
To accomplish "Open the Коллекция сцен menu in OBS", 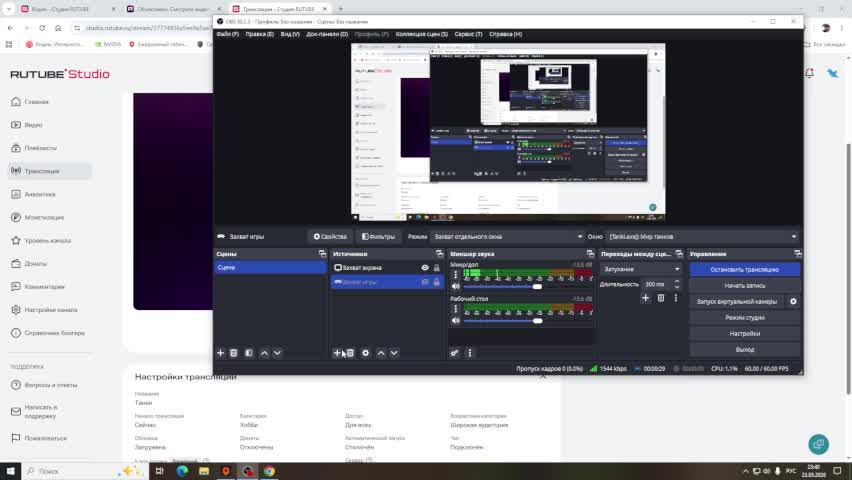I will pyautogui.click(x=422, y=34).
